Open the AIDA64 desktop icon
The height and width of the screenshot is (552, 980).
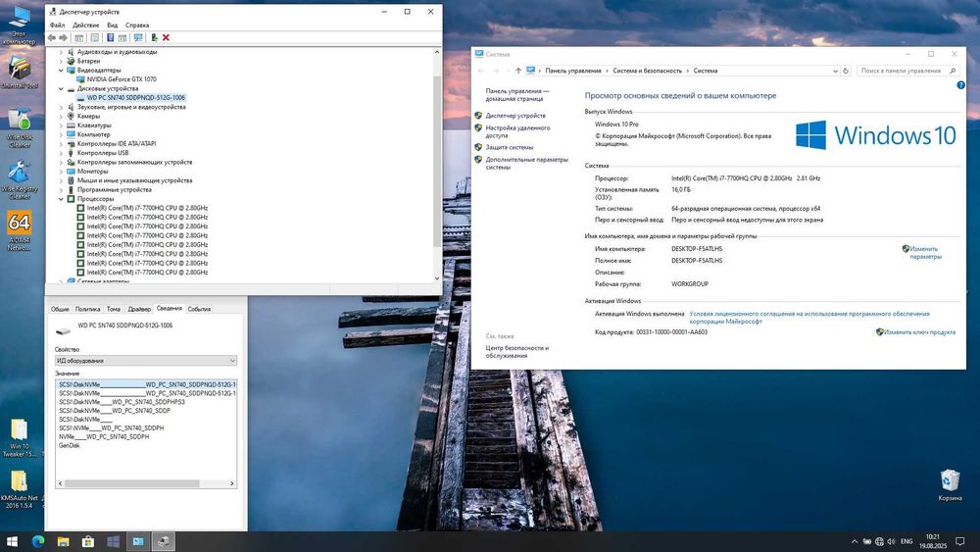(19, 231)
